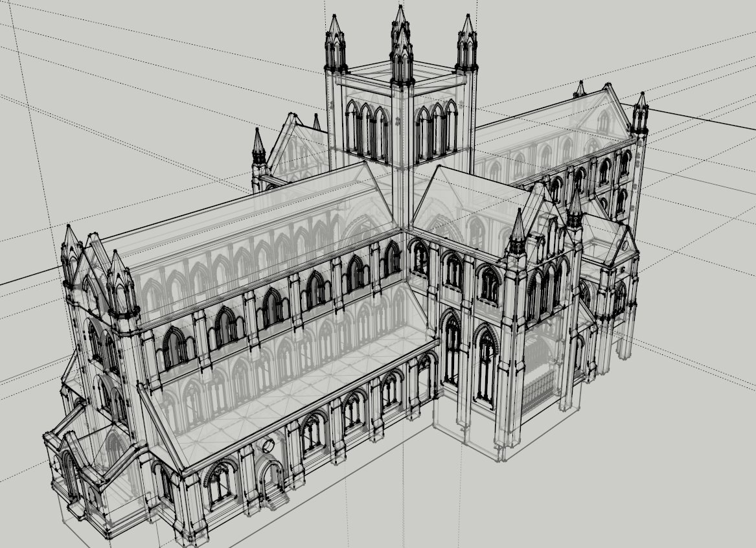Screen dimensions: 756x548
Task: Select the arched window in the east arm gable
Action: pos(603,120)
